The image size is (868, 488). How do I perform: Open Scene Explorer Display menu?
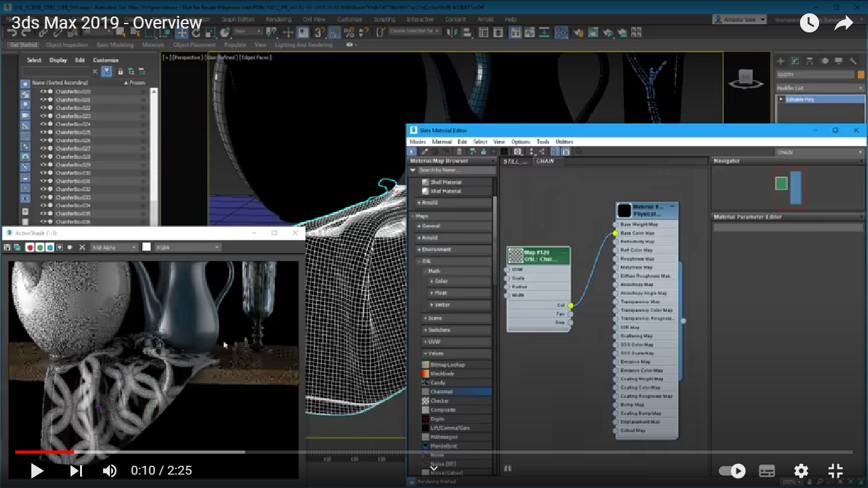pos(58,60)
